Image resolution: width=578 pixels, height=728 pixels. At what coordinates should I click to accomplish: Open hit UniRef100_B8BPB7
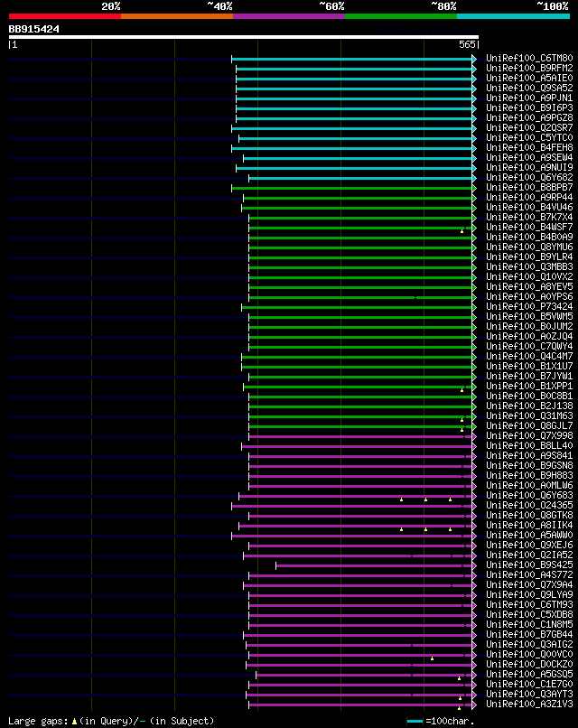(529, 188)
